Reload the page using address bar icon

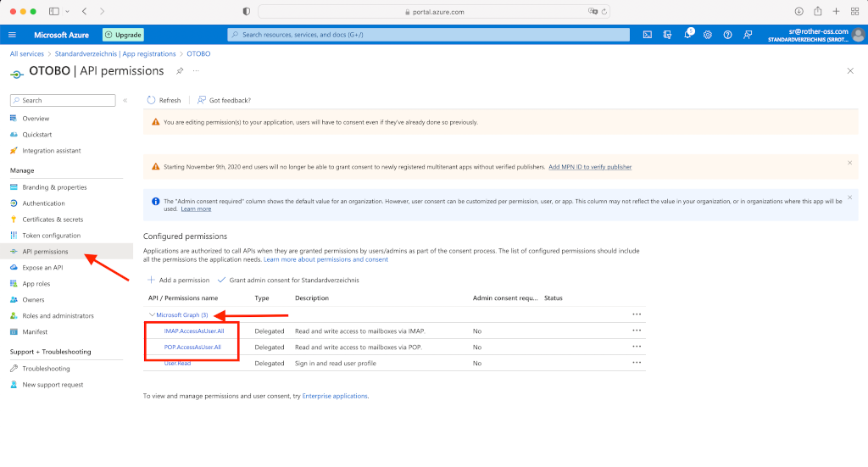(x=604, y=12)
